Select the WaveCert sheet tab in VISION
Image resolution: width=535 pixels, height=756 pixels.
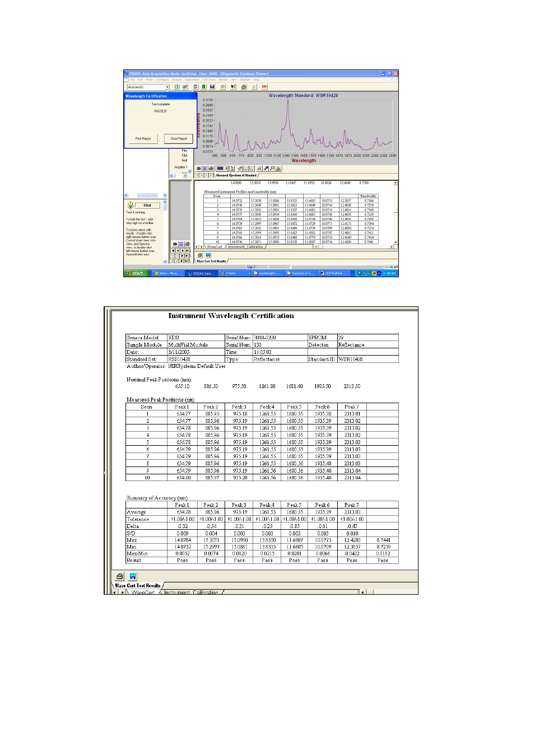(215, 246)
